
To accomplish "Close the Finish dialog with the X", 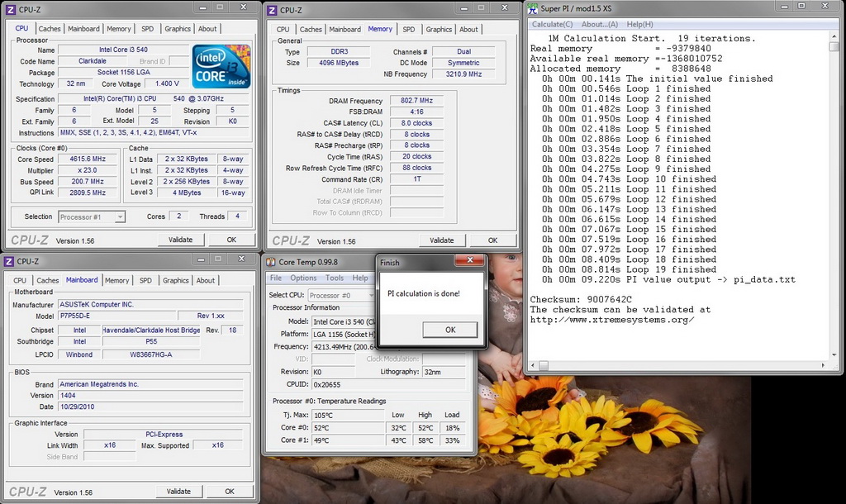I will click(x=468, y=262).
